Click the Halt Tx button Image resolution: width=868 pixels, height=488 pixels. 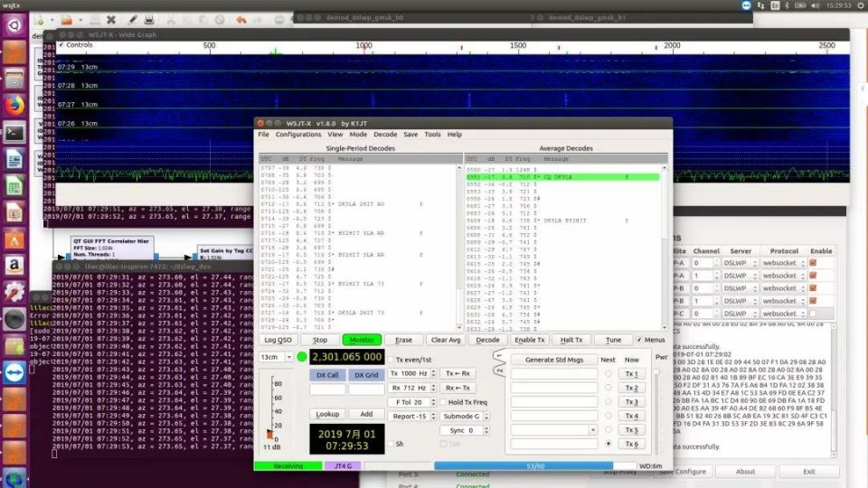point(571,340)
